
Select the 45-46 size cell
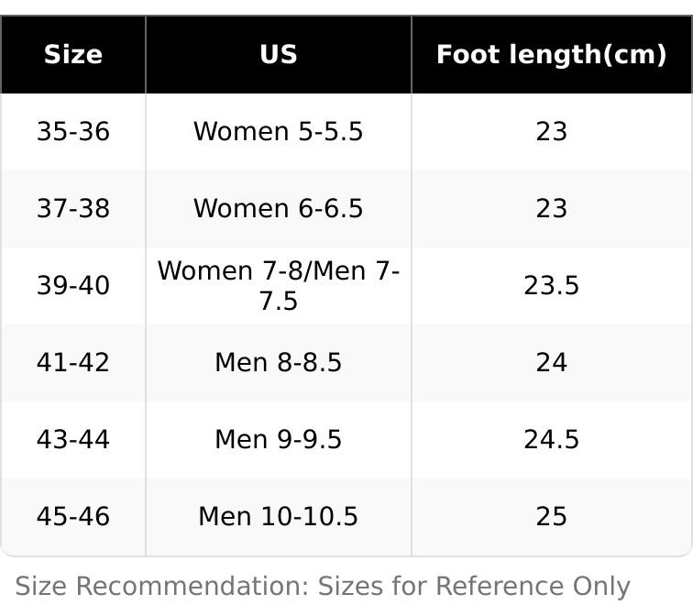73,517
